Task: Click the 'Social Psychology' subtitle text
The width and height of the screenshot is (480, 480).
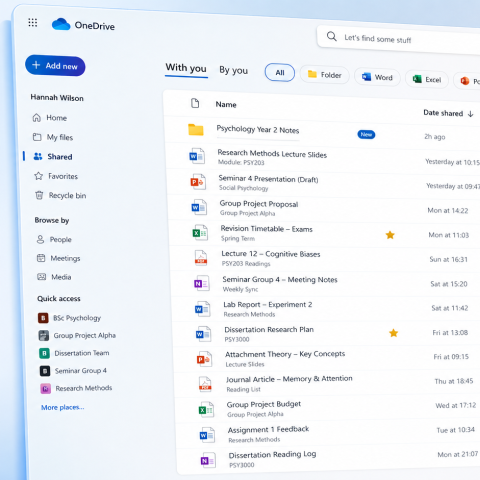Action: pos(244,188)
